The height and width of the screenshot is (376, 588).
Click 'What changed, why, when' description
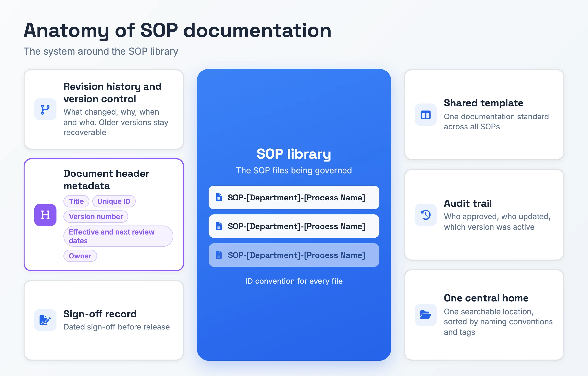116,122
